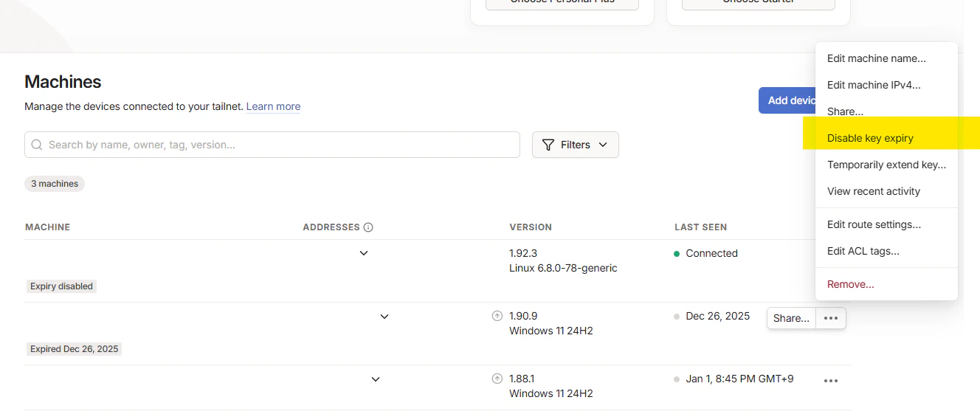This screenshot has width=980, height=417.
Task: Click the VERSION column header
Action: tap(531, 227)
